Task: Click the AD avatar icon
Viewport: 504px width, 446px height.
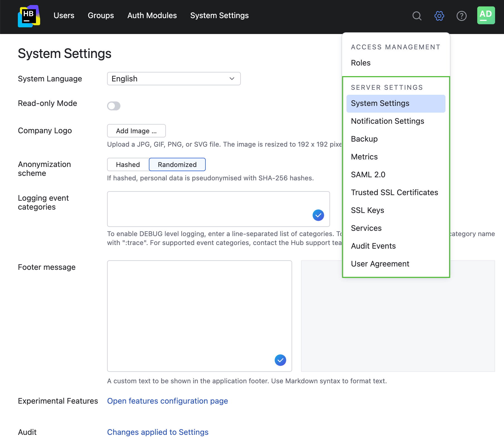Action: pos(486,15)
